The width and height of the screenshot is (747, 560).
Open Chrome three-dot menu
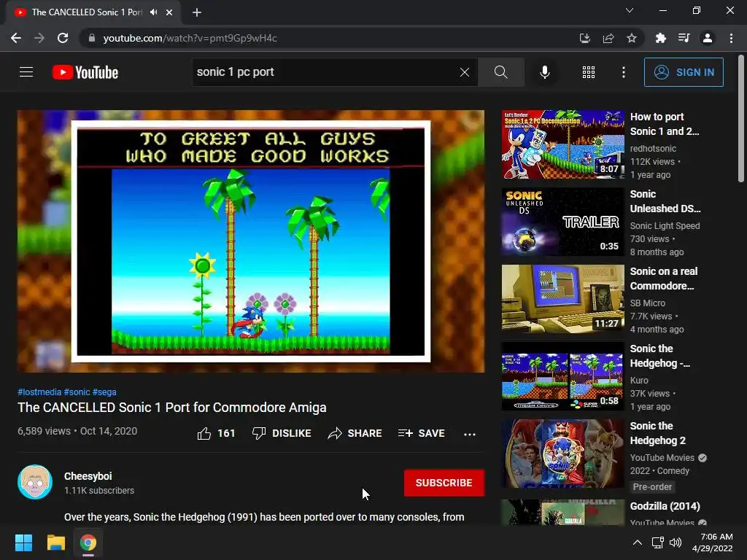pos(731,38)
